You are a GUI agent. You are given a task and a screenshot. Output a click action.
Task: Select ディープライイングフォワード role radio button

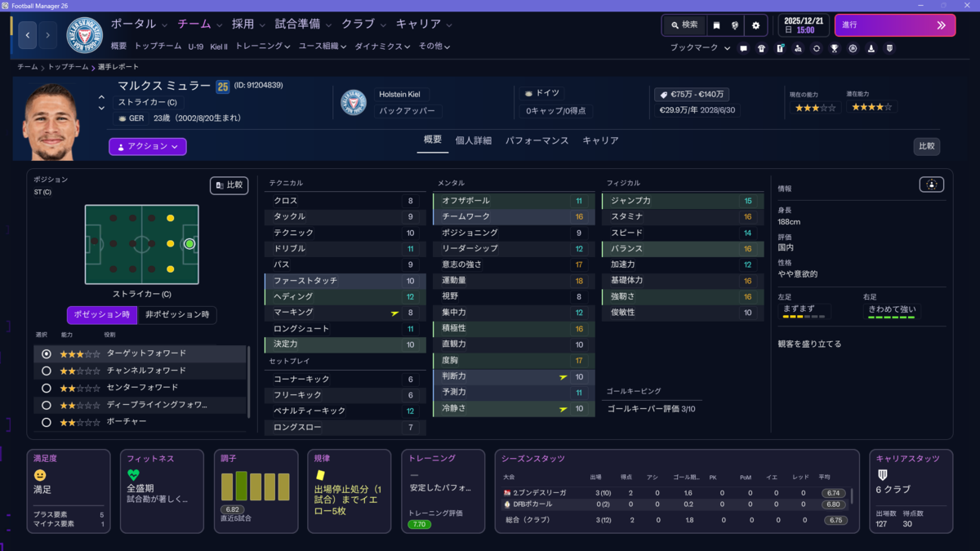(x=46, y=406)
